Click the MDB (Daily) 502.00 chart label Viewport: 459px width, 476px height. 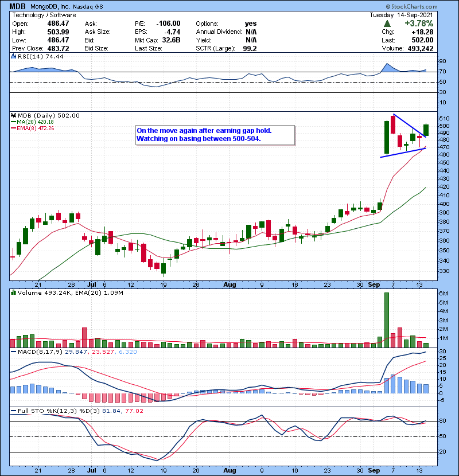tap(49, 116)
